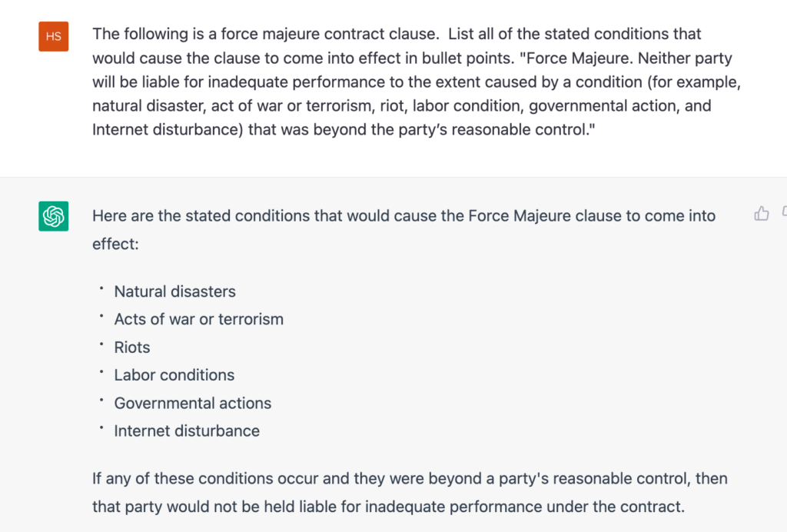The width and height of the screenshot is (787, 532).
Task: Click the 'Force Majeure. Neither party' phrase in prompt
Action: [x=629, y=58]
